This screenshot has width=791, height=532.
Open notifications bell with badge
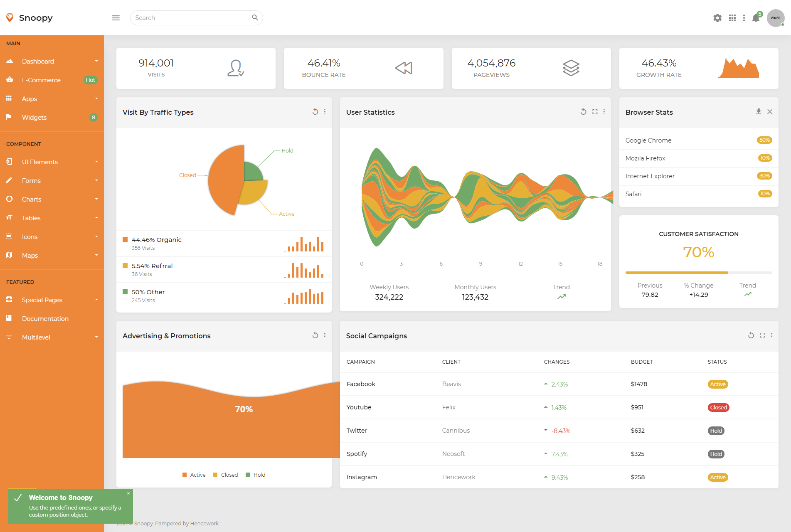pos(756,18)
